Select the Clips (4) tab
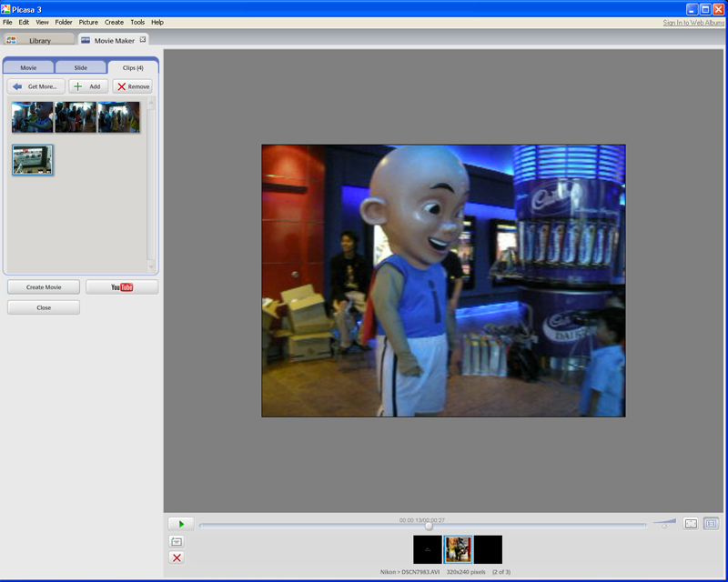 tap(133, 67)
